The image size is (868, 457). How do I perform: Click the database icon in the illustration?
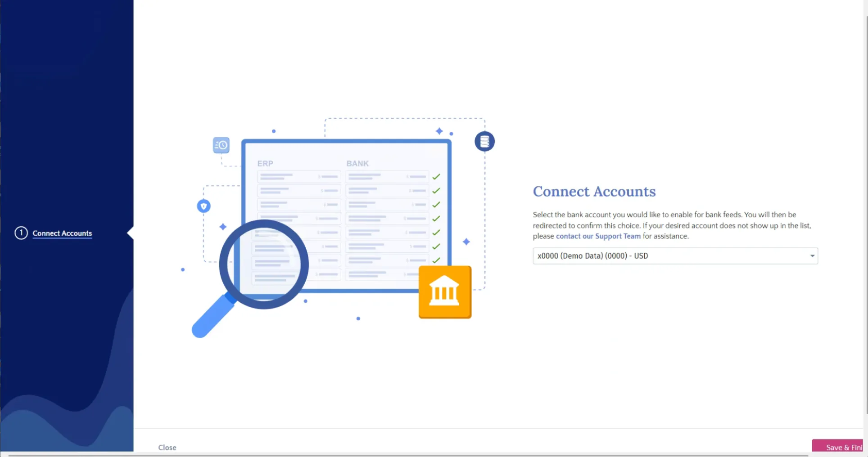coord(485,142)
